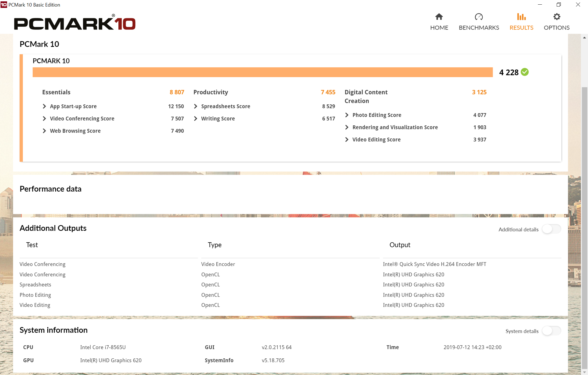
Task: Click the Digital Content Creation heading
Action: click(x=366, y=96)
